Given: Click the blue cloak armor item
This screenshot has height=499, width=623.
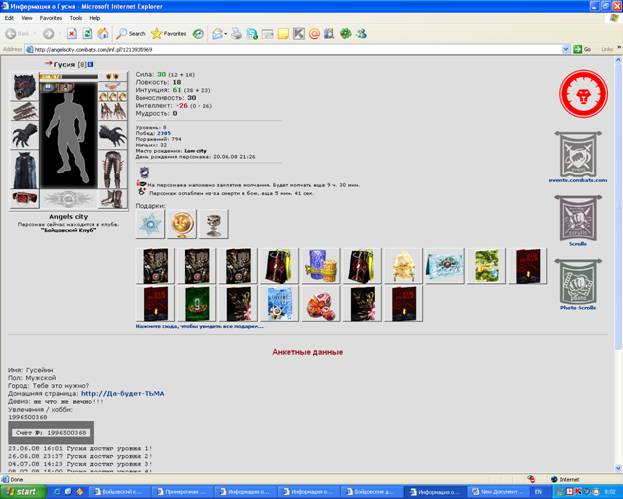Looking at the screenshot, I should [x=25, y=170].
